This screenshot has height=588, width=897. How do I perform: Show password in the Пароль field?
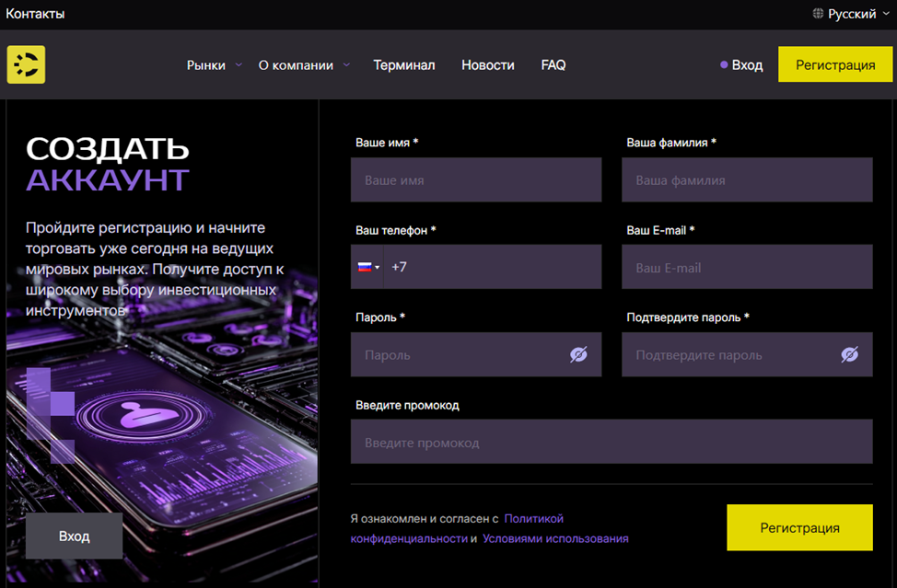tap(578, 354)
